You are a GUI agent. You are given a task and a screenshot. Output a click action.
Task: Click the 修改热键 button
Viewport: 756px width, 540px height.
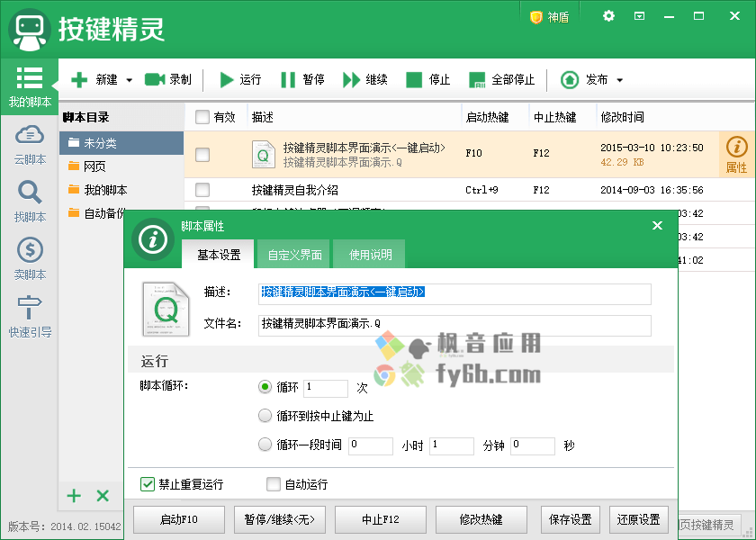click(x=481, y=520)
